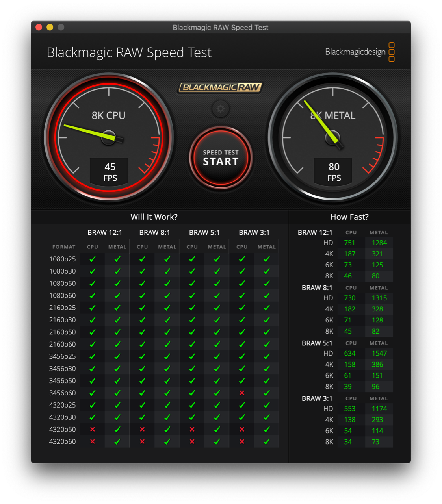Click the red X for 4320p60 BRAW 3:1 CPU

(x=242, y=442)
